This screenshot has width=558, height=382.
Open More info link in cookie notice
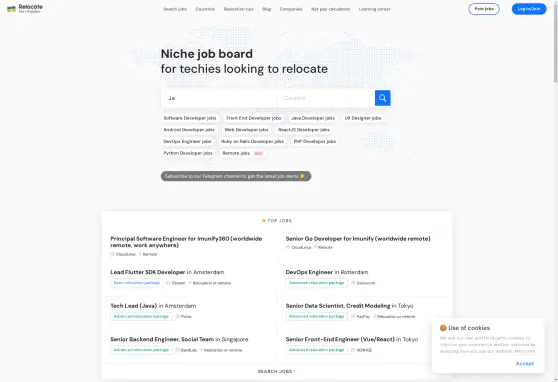(525, 351)
